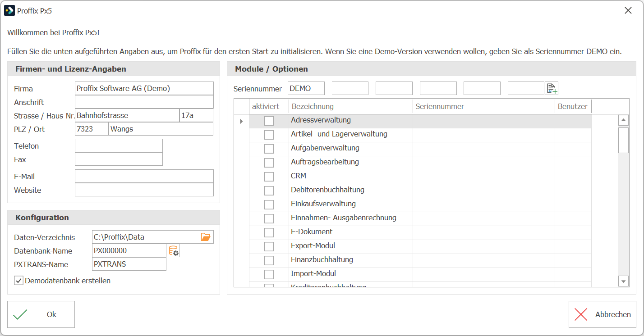Select the Export-Modul row text
This screenshot has height=336, width=644.
click(313, 245)
